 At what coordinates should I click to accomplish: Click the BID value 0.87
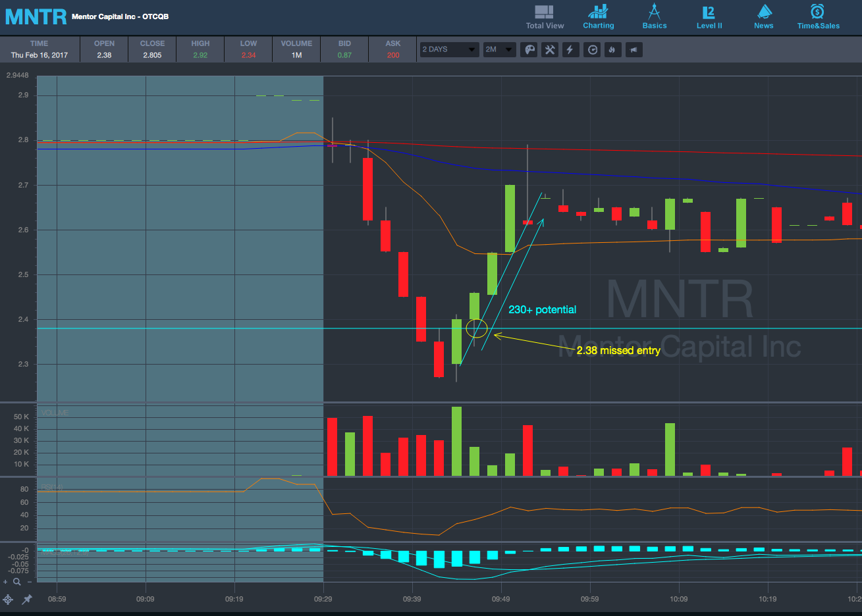point(344,55)
